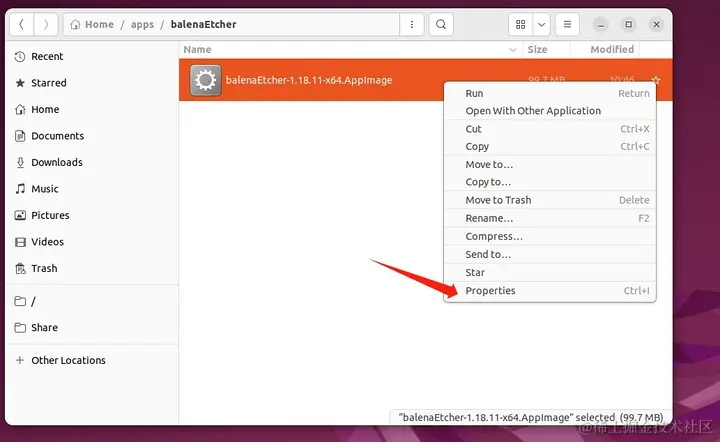Click the Home breadcrumb in path bar

[x=92, y=24]
